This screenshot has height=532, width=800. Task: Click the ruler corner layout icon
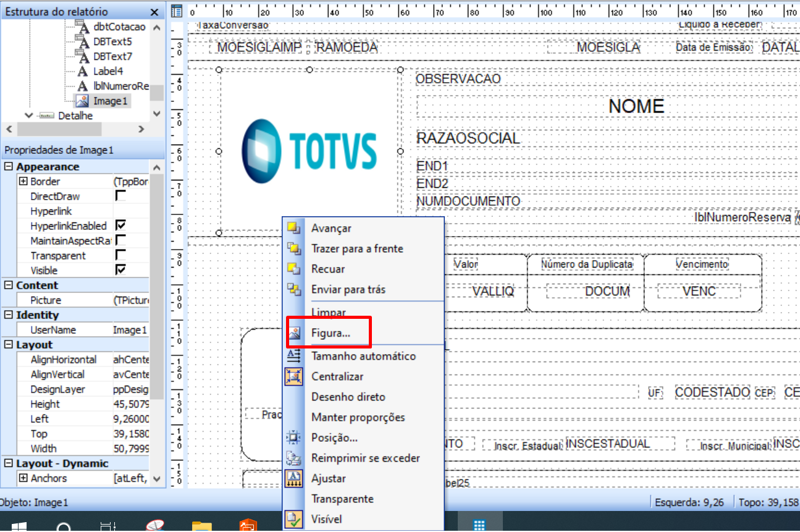click(177, 11)
